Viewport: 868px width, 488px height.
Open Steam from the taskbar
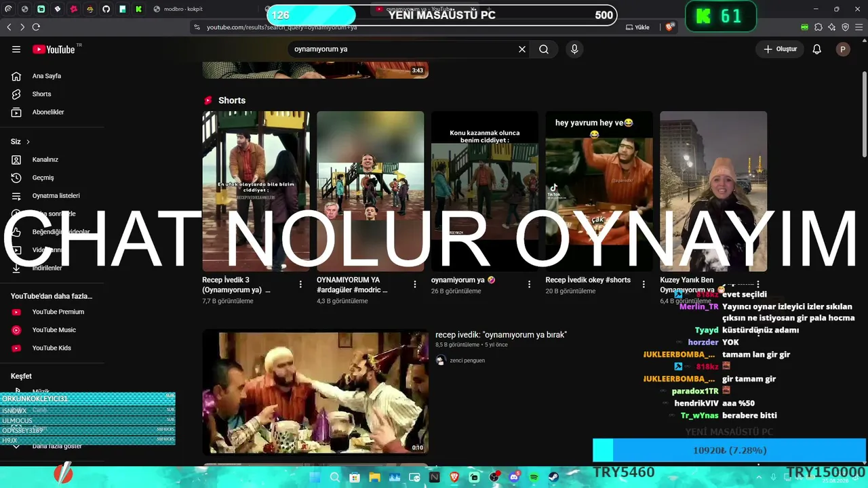(553, 477)
